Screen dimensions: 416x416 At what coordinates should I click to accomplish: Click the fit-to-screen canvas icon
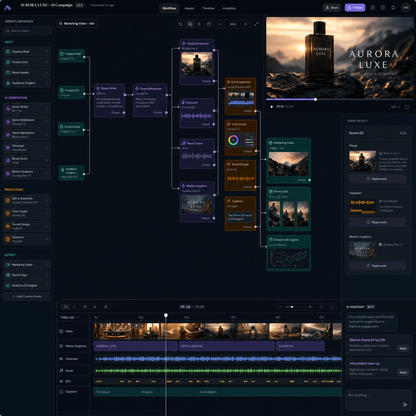click(x=256, y=24)
